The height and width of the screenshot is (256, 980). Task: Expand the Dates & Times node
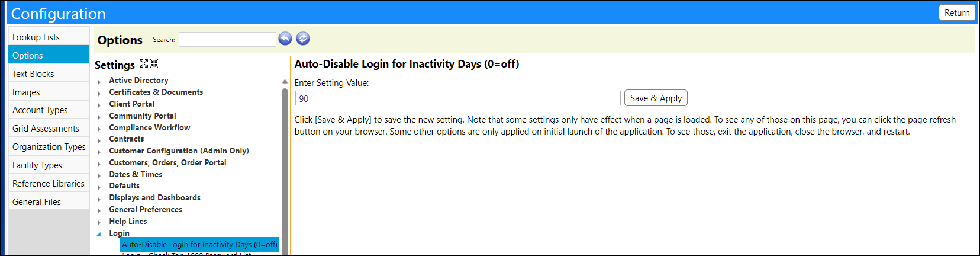pos(99,175)
